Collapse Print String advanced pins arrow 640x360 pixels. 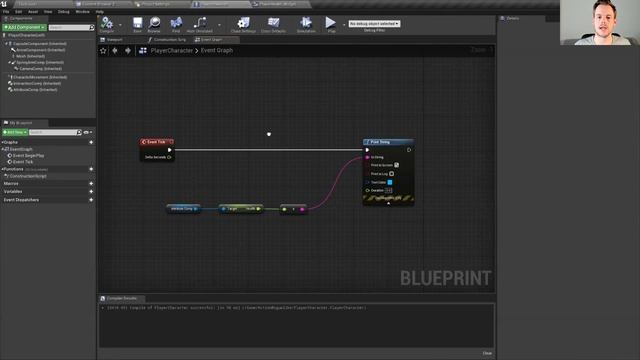coord(388,203)
